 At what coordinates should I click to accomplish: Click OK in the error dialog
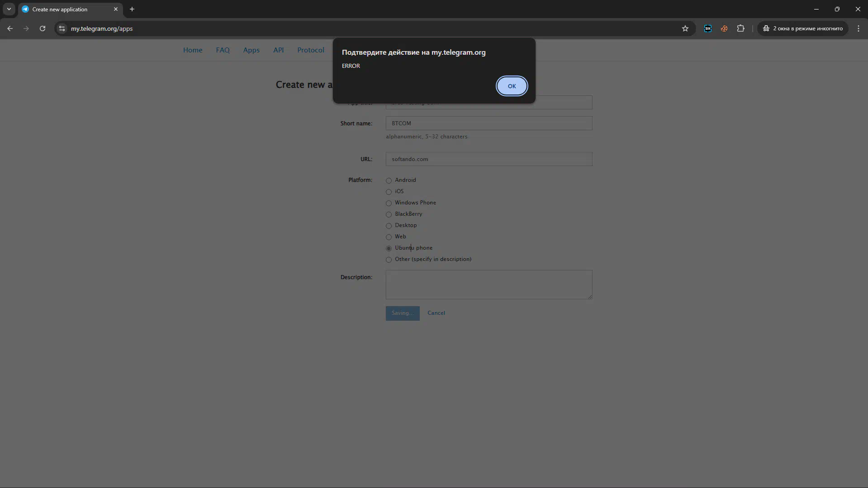(511, 86)
